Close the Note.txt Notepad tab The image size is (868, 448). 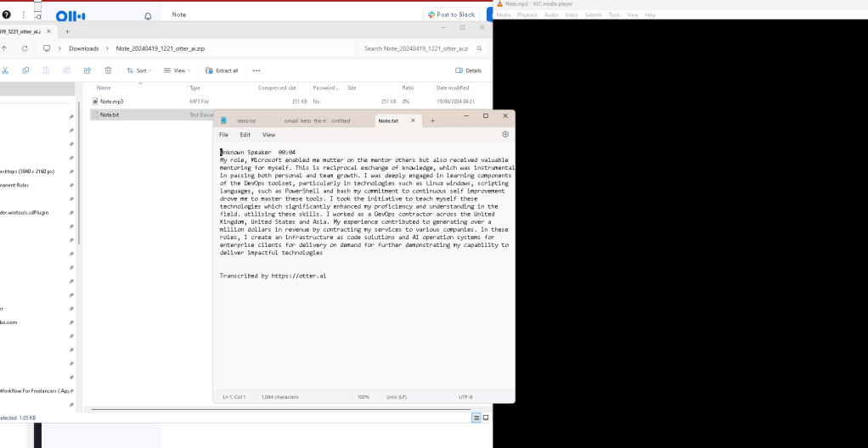tap(413, 120)
